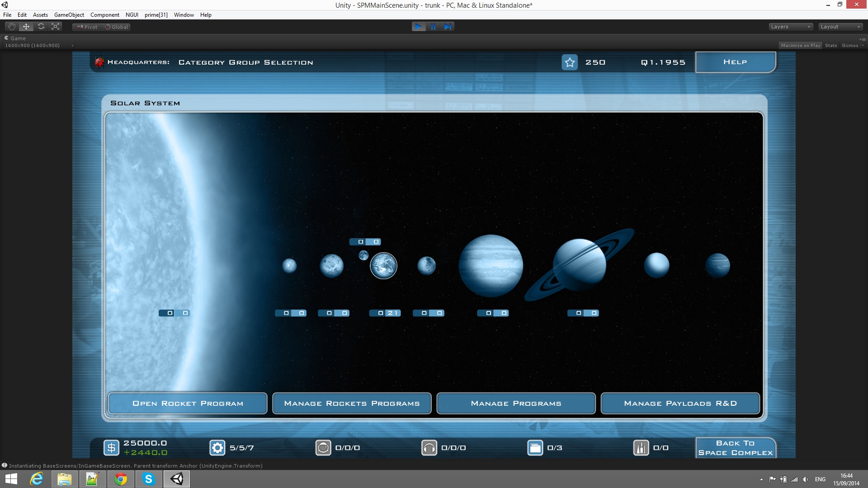Viewport: 868px width, 488px height.
Task: Click the dollar funds icon
Action: (111, 448)
